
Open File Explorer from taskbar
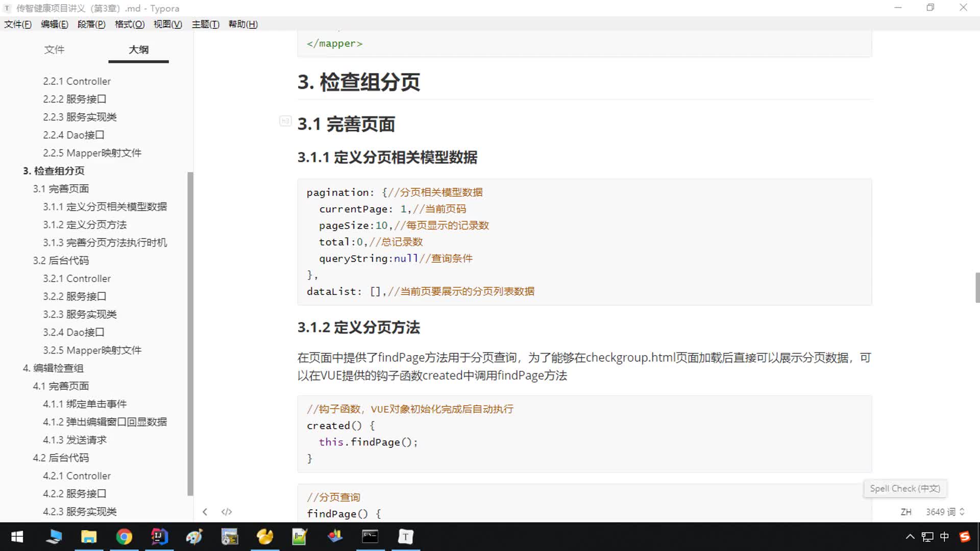point(89,537)
